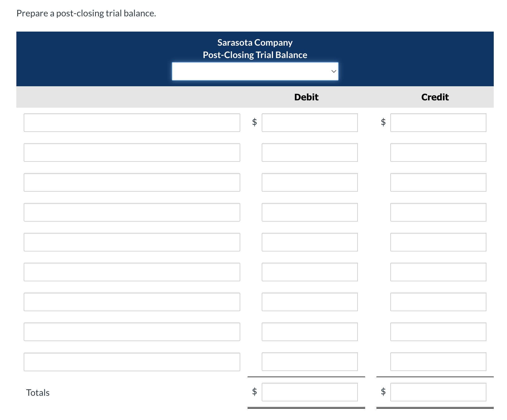Click the fifth row account name field
The height and width of the screenshot is (420, 507).
(x=132, y=242)
